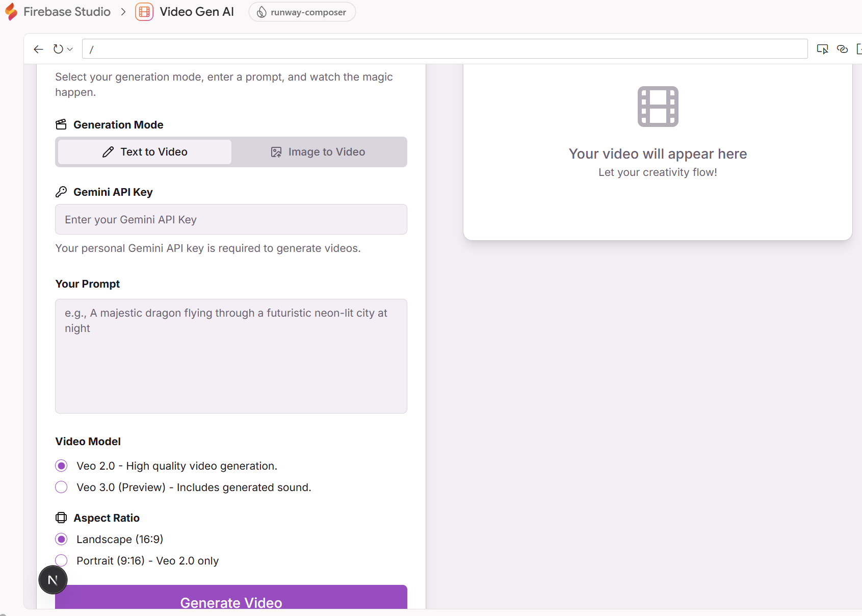Click the Video Gen AI title link
862x616 pixels.
pos(197,11)
